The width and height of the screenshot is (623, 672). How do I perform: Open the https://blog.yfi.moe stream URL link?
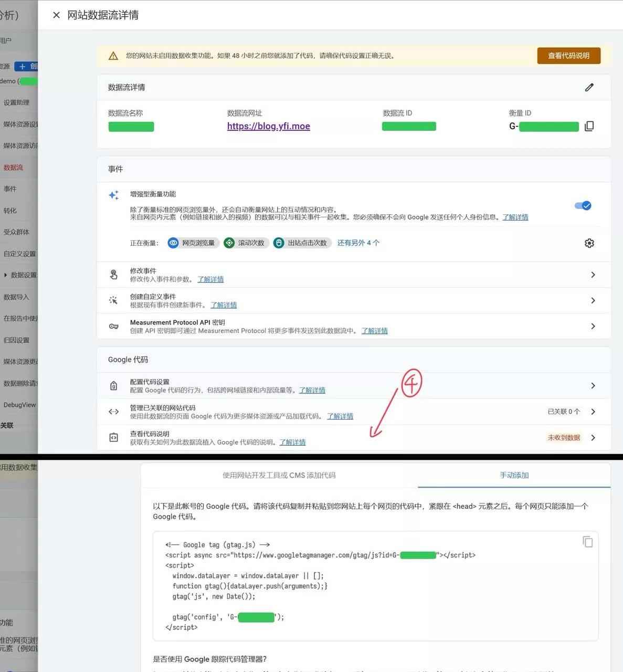268,126
